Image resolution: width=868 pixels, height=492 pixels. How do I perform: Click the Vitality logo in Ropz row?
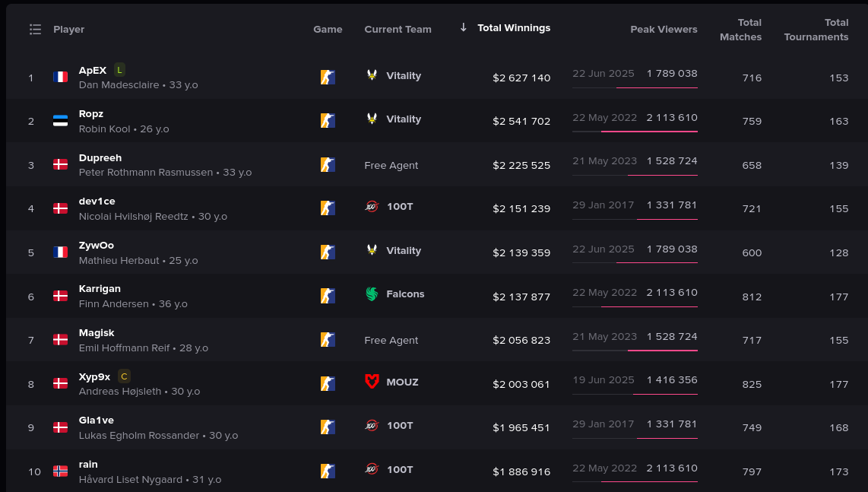372,119
